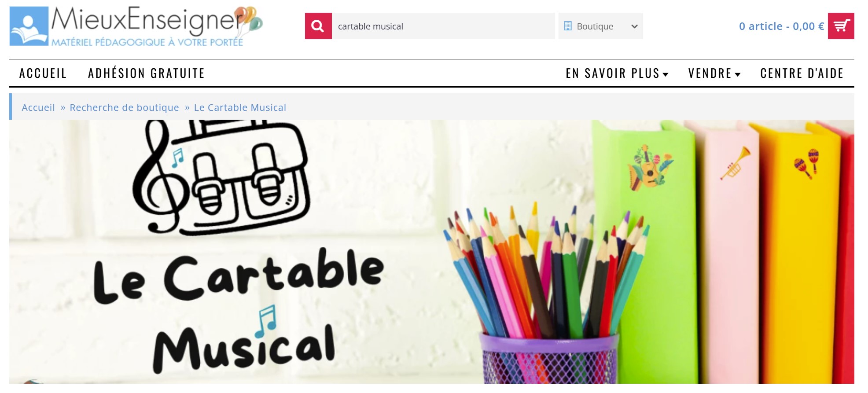Click the trumpet sticker on pink binder

pos(735,163)
